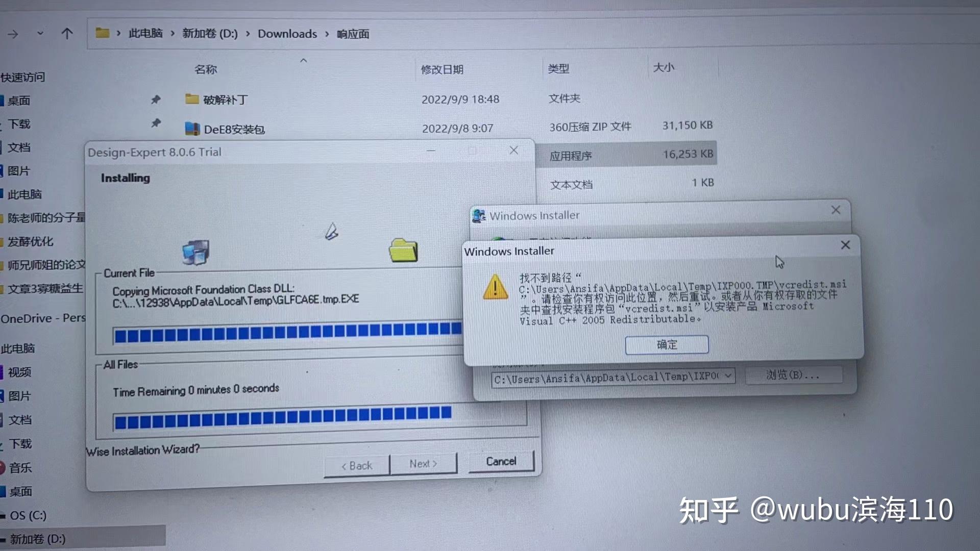Click the 确定 button to confirm error
This screenshot has width=980, height=551.
[666, 344]
